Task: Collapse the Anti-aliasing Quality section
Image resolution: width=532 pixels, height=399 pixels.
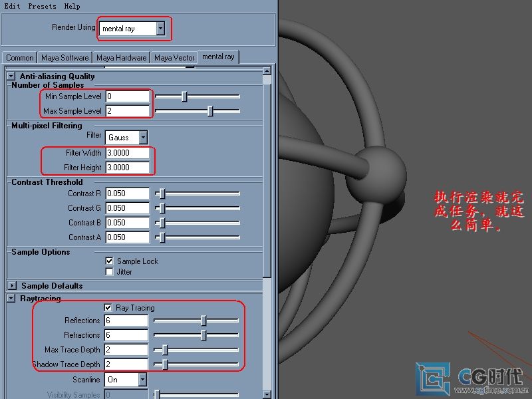Action: click(x=11, y=76)
